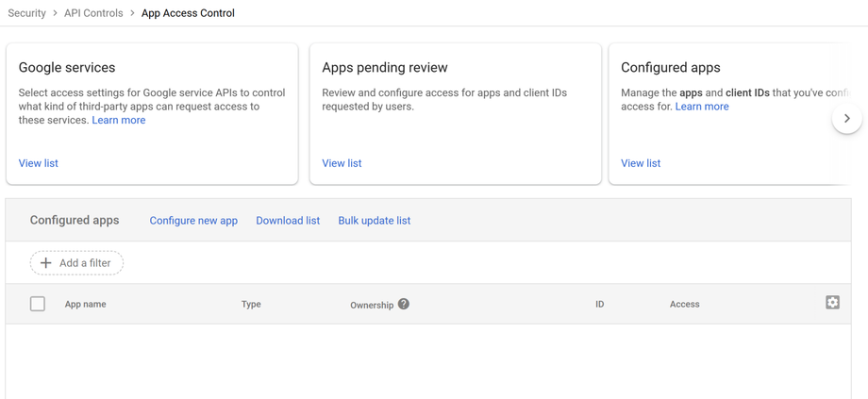
Task: Click the Ownership help question mark icon
Action: [x=404, y=304]
